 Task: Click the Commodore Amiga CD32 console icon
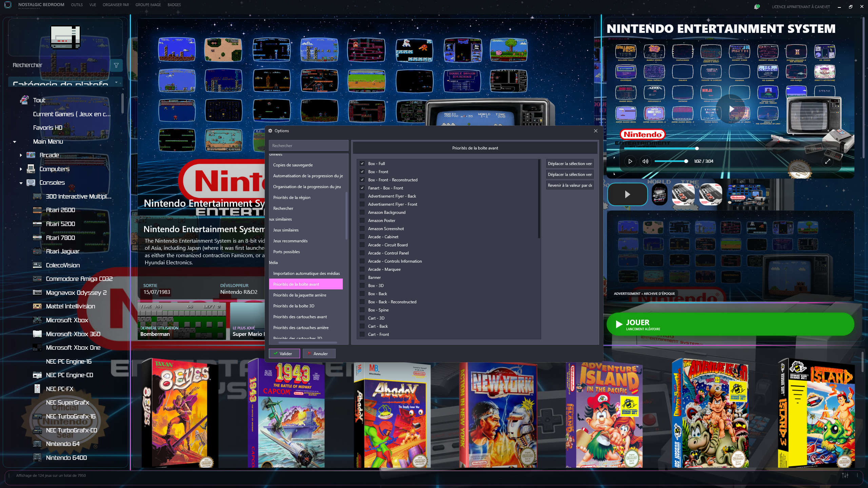point(37,279)
